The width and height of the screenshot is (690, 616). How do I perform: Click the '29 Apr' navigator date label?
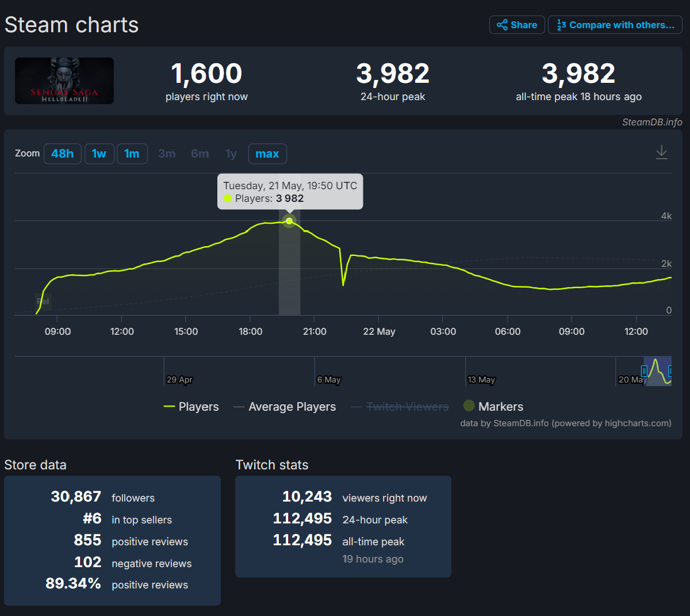179,380
